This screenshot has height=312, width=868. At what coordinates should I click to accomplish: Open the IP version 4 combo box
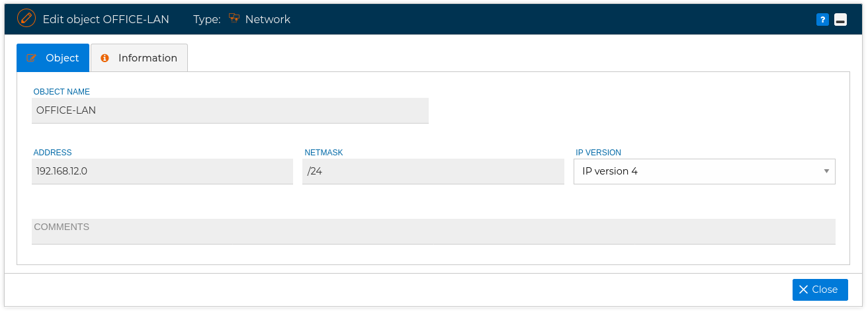point(705,171)
